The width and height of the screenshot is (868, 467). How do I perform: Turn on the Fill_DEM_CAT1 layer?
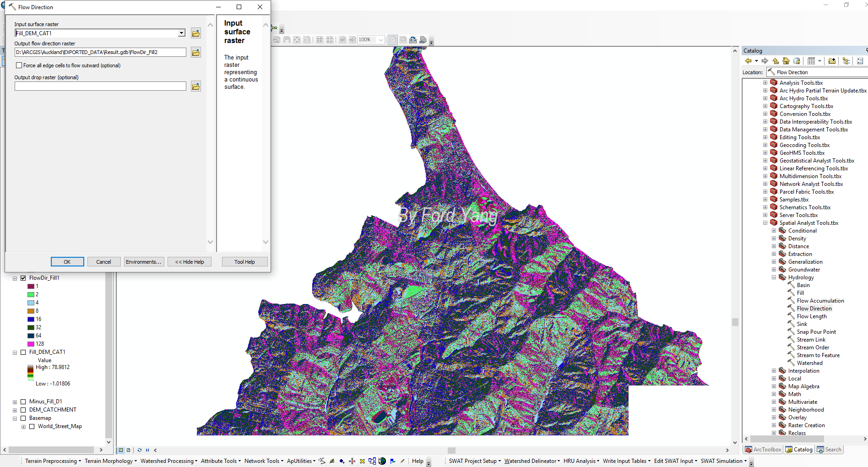23,352
